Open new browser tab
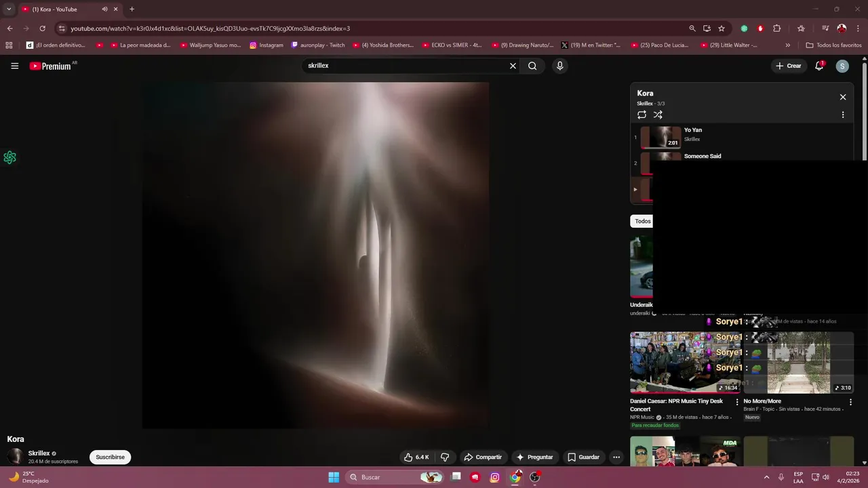This screenshot has height=488, width=868. point(132,9)
